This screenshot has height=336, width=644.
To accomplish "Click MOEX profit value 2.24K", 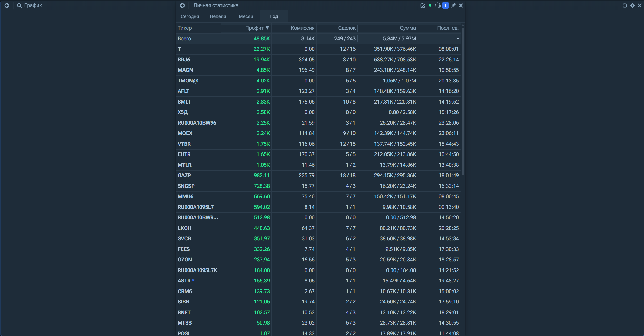I will (x=263, y=133).
